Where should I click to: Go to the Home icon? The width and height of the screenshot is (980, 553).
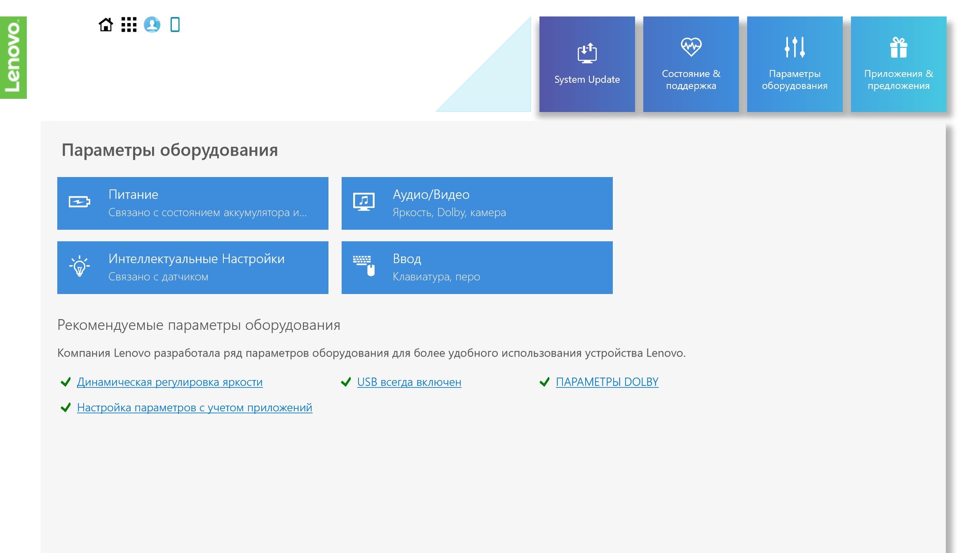106,25
